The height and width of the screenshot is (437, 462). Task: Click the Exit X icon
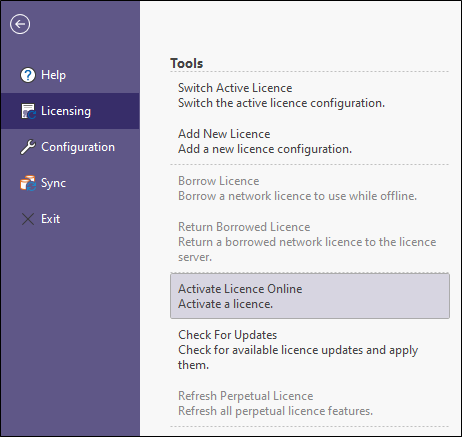[28, 219]
